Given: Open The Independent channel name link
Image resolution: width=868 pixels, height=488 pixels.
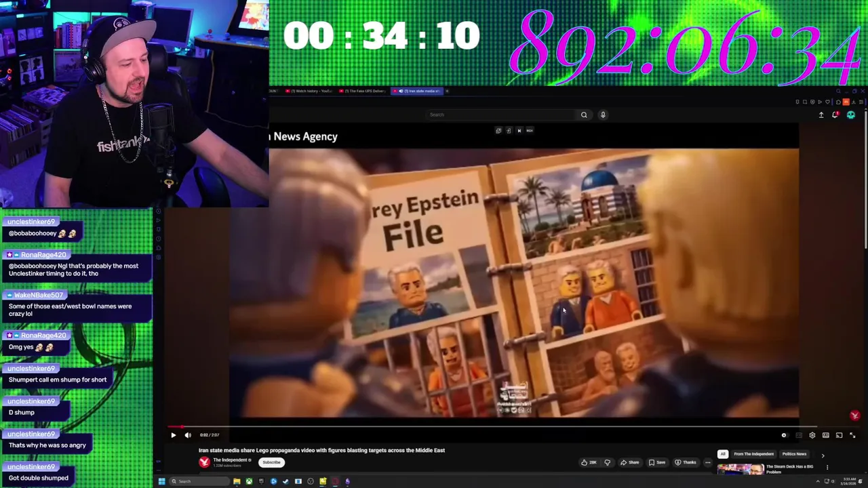Looking at the screenshot, I should pos(230,460).
